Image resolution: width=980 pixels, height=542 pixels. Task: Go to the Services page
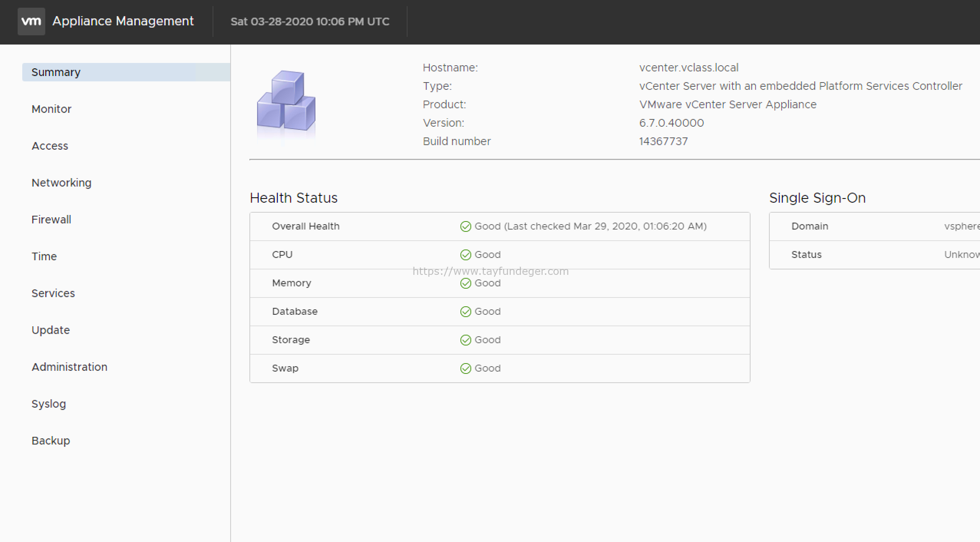53,293
